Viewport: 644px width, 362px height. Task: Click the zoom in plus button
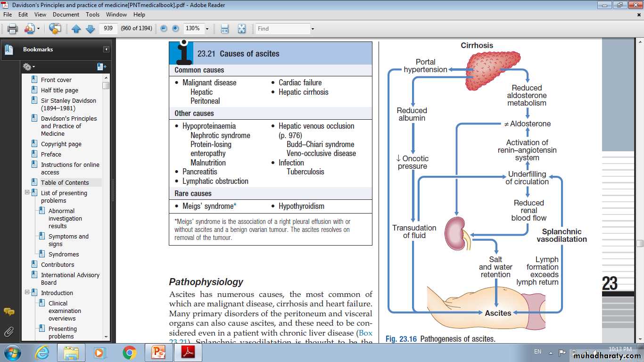tap(175, 29)
